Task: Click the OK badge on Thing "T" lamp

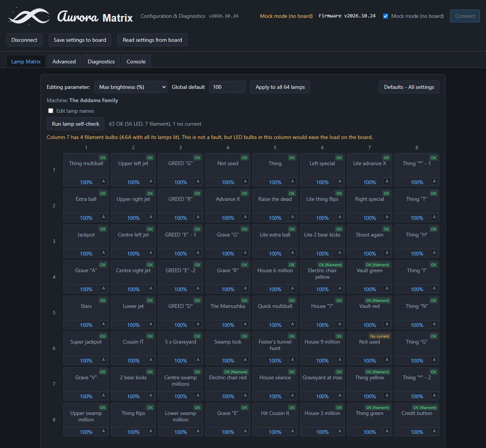Action: click(434, 193)
